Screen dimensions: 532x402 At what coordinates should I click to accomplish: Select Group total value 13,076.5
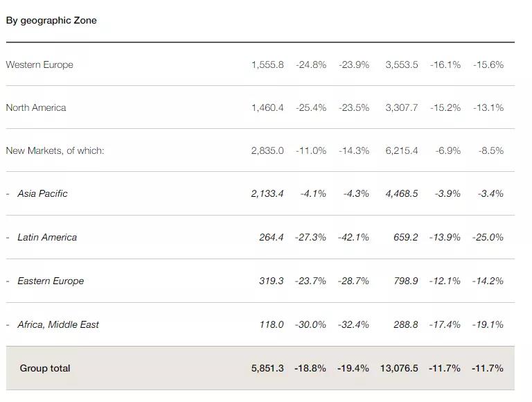pyautogui.click(x=399, y=368)
